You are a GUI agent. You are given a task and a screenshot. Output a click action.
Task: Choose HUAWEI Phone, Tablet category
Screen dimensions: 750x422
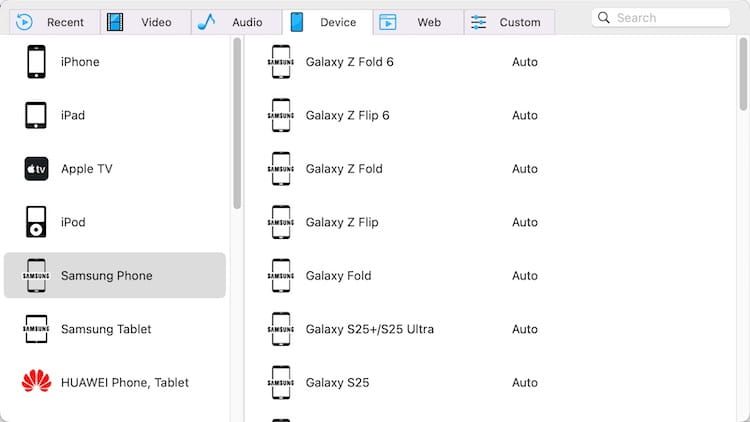[x=115, y=383]
